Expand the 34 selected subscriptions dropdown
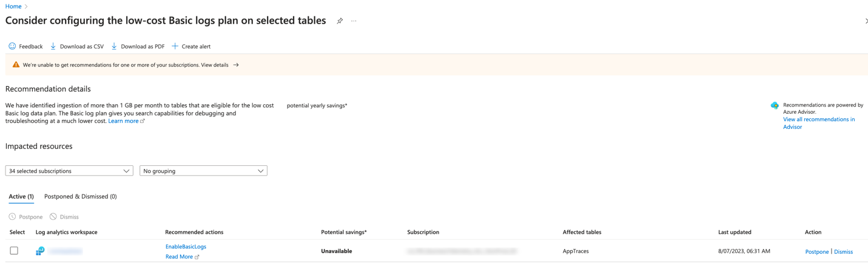This screenshot has width=868, height=278. coord(69,171)
